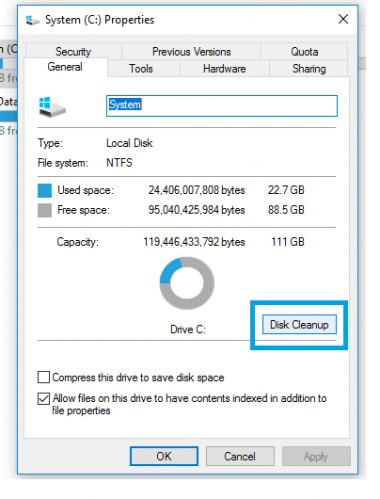Click the 119,446,433,792 bytes capacity value
The height and width of the screenshot is (499, 380).
tap(194, 242)
